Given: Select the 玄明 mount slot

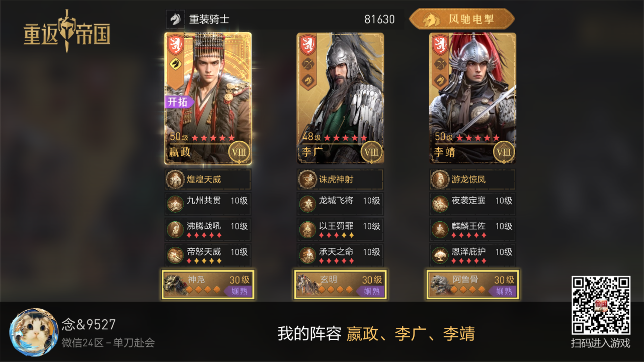Looking at the screenshot, I should (340, 285).
